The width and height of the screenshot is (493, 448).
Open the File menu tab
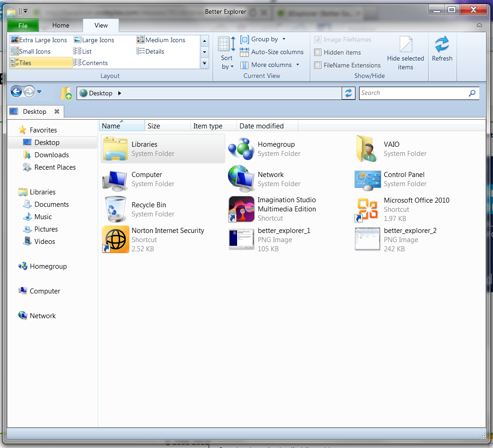[x=23, y=26]
